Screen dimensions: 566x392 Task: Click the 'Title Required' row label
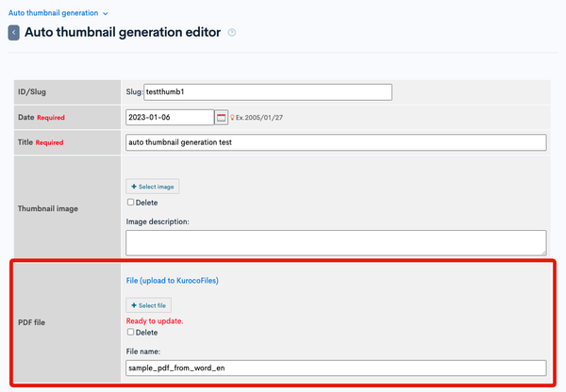pos(41,142)
